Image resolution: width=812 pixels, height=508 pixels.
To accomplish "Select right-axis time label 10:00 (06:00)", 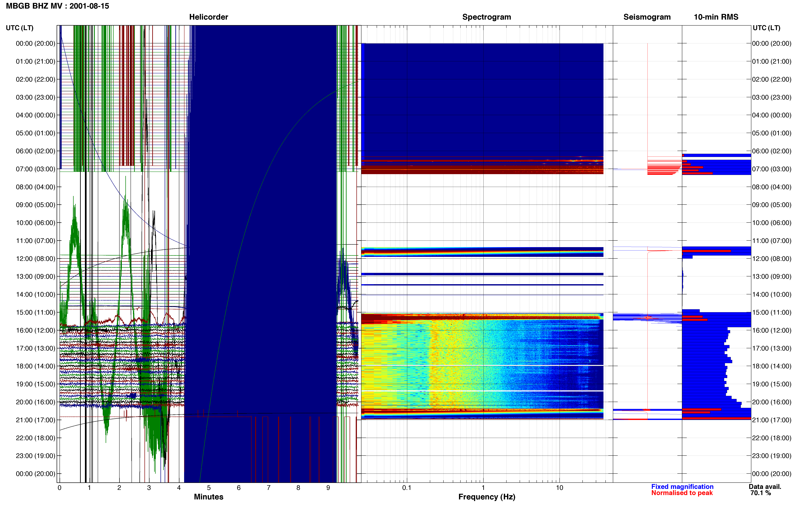I will tap(772, 223).
